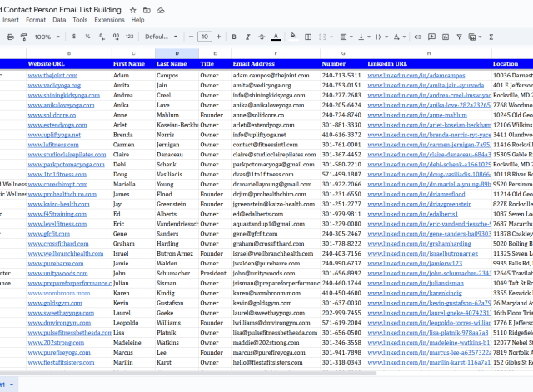This screenshot has width=533, height=392.
Task: Format as percent
Action: pos(87,37)
